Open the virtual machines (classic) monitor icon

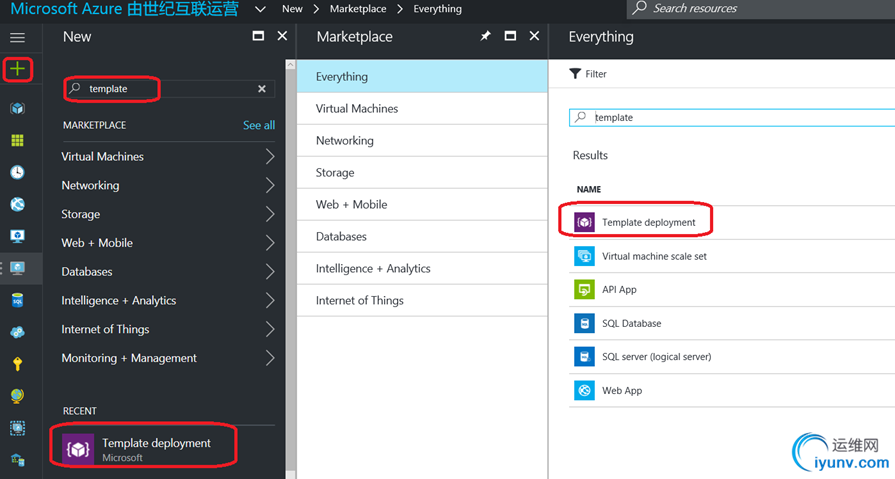(17, 236)
